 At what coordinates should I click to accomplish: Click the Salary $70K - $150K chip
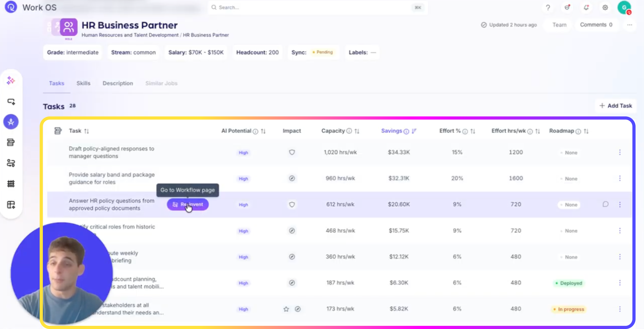196,53
